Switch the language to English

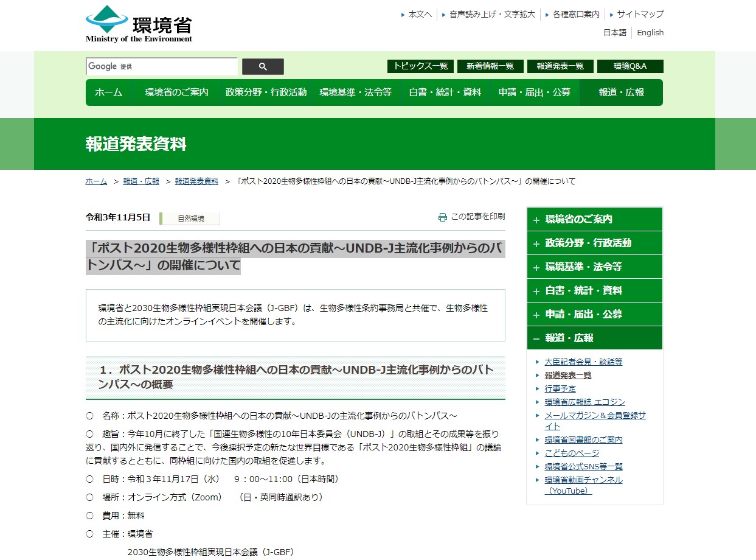(650, 33)
